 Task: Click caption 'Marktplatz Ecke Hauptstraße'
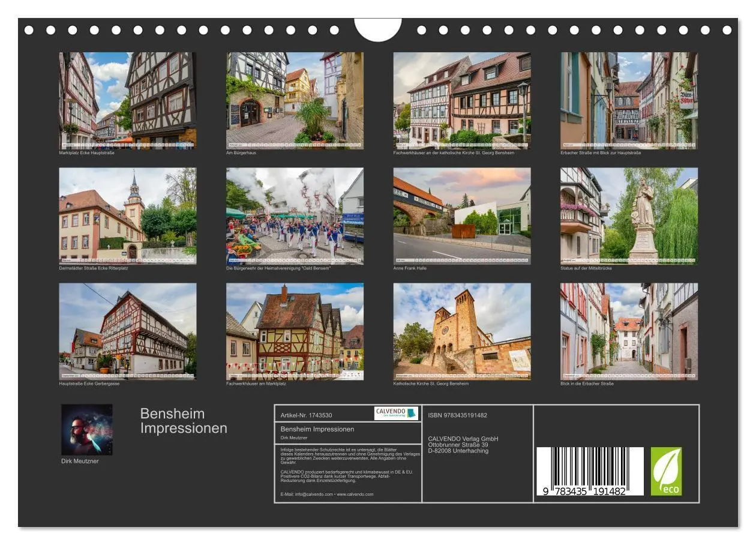coord(86,153)
